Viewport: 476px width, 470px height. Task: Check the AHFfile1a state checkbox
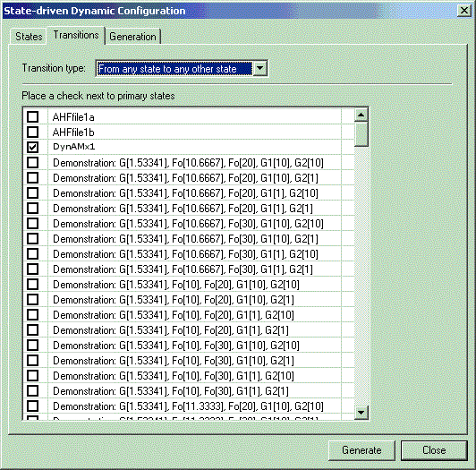click(32, 116)
